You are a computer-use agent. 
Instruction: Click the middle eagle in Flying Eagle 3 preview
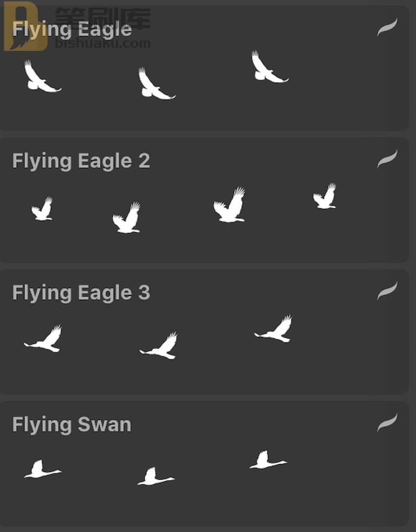(158, 345)
